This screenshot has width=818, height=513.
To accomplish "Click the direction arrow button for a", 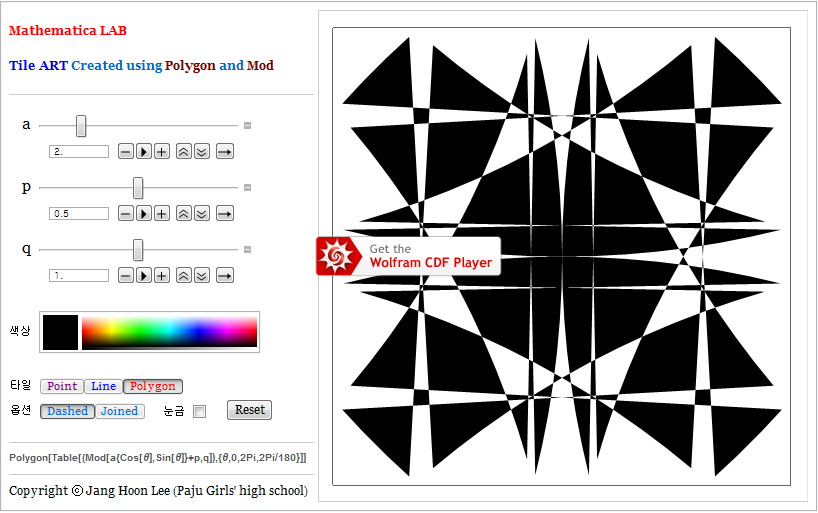I will coord(225,152).
